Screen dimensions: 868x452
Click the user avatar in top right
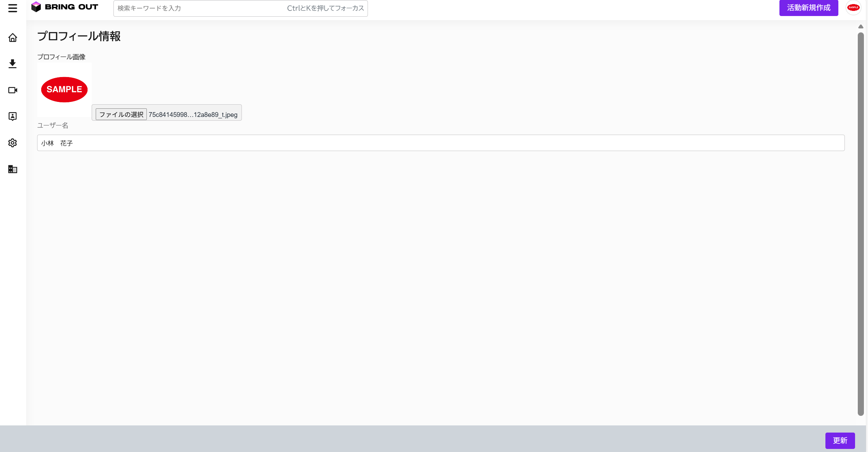853,7
